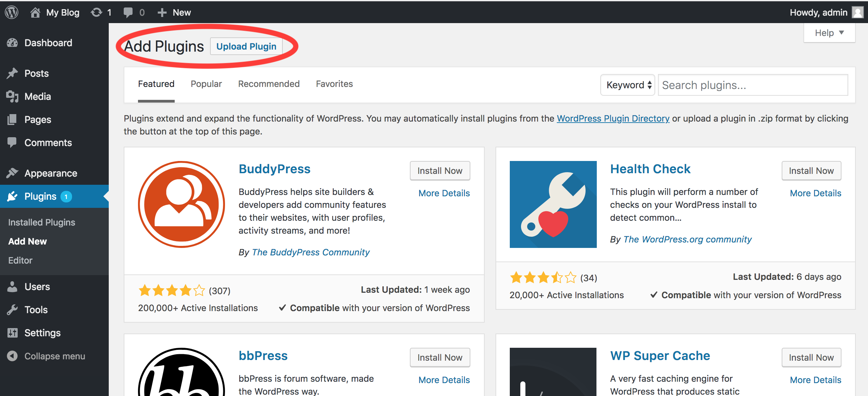This screenshot has width=868, height=396.
Task: Switch to the Recommended tab
Action: [x=269, y=84]
